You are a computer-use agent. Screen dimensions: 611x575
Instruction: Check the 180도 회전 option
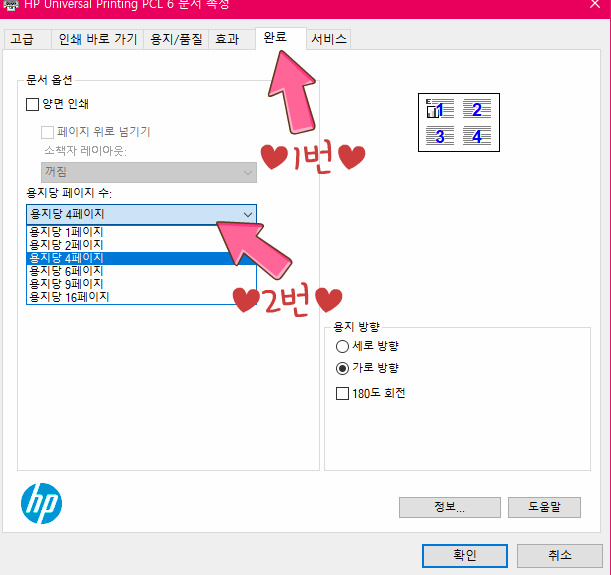(x=342, y=393)
